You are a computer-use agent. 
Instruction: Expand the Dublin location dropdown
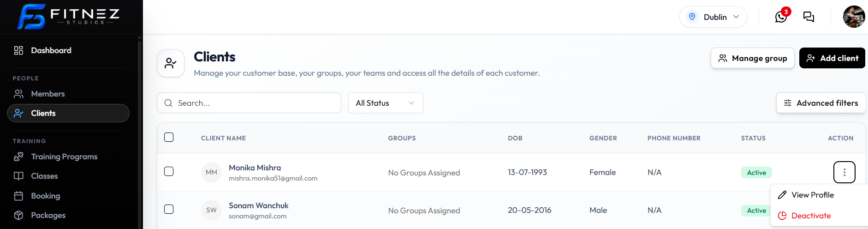point(713,17)
